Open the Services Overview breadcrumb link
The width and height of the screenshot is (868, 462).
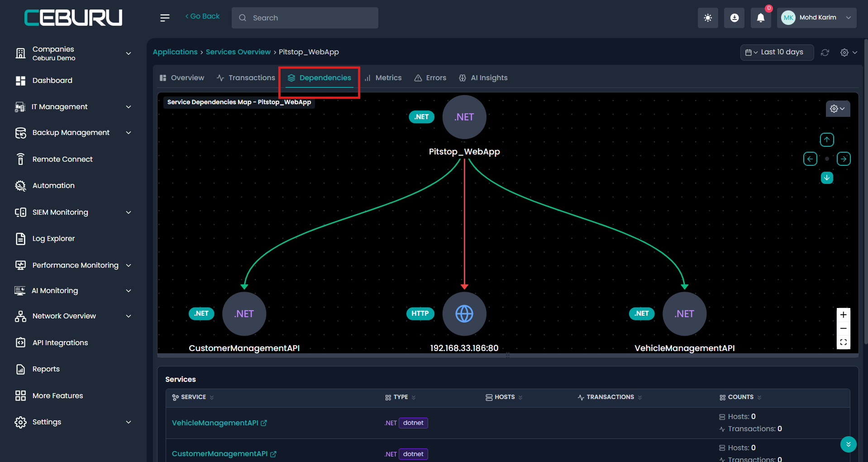(x=238, y=52)
